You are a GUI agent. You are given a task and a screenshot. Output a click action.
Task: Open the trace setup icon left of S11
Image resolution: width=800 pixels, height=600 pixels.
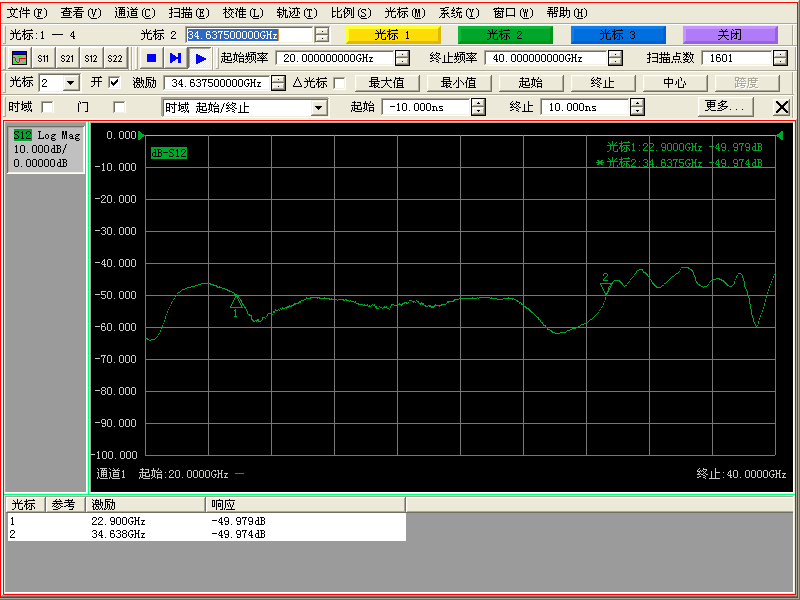coord(19,57)
